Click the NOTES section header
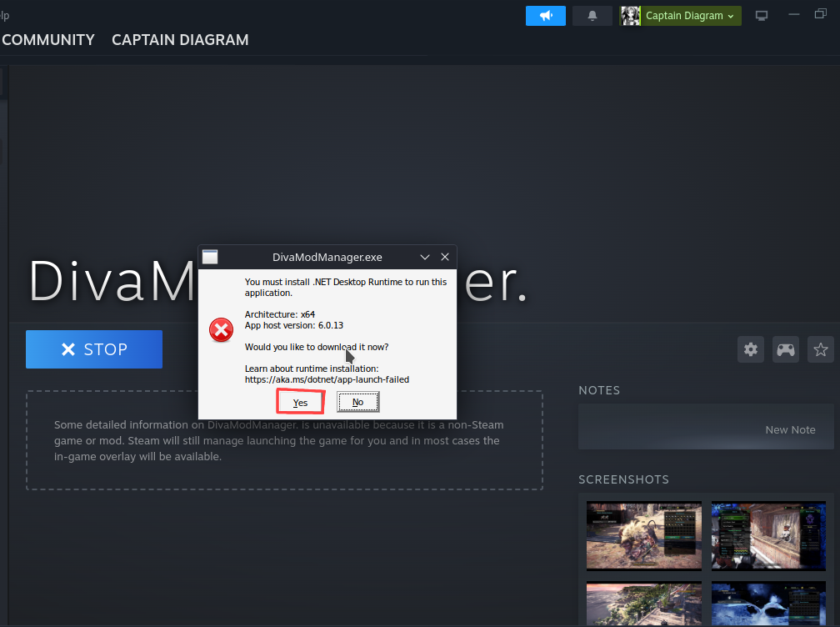 point(599,390)
